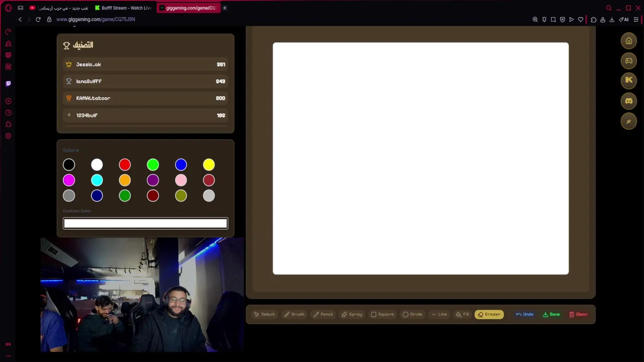Click the address bar URL
The image size is (644, 362).
click(x=96, y=19)
